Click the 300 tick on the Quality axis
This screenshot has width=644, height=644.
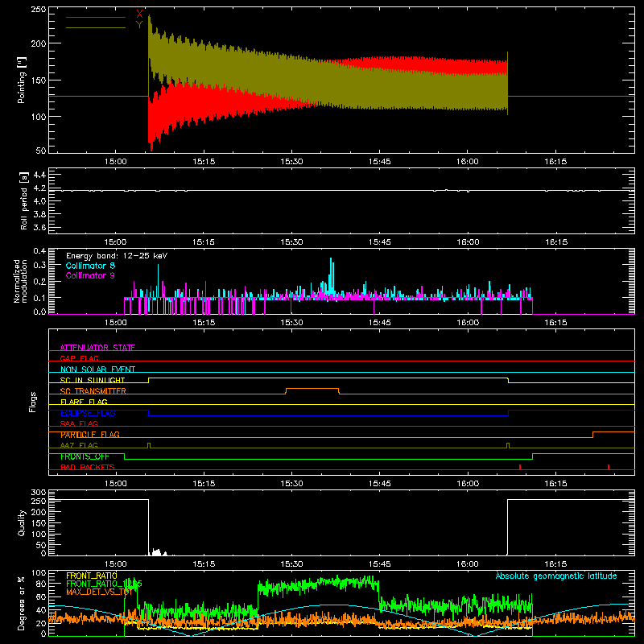(x=38, y=493)
